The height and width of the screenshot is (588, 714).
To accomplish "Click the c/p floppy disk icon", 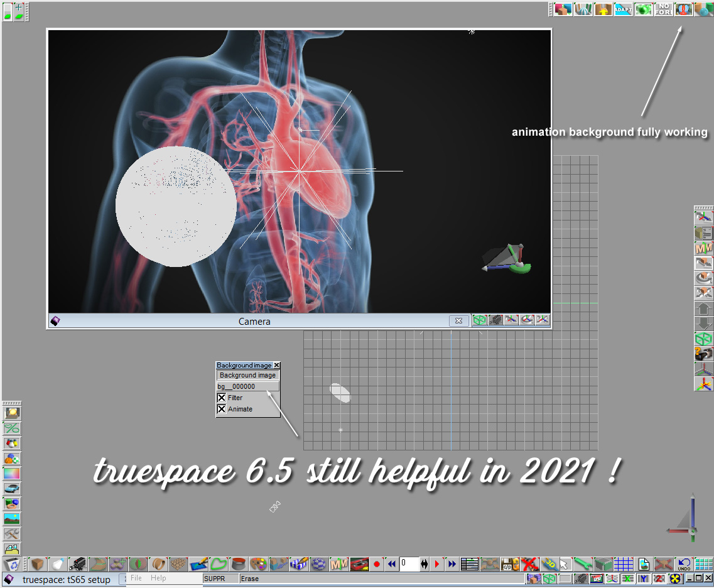I will point(509,564).
